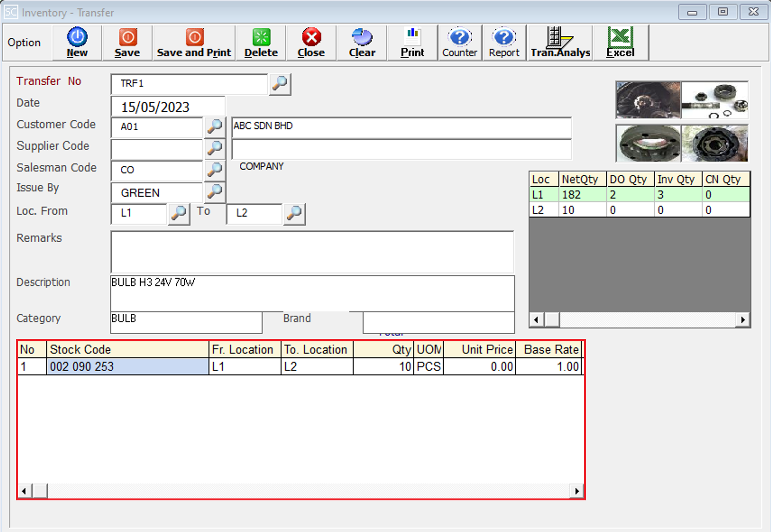The image size is (771, 532).
Task: Click Unit Price cell 0.00
Action: (x=480, y=366)
